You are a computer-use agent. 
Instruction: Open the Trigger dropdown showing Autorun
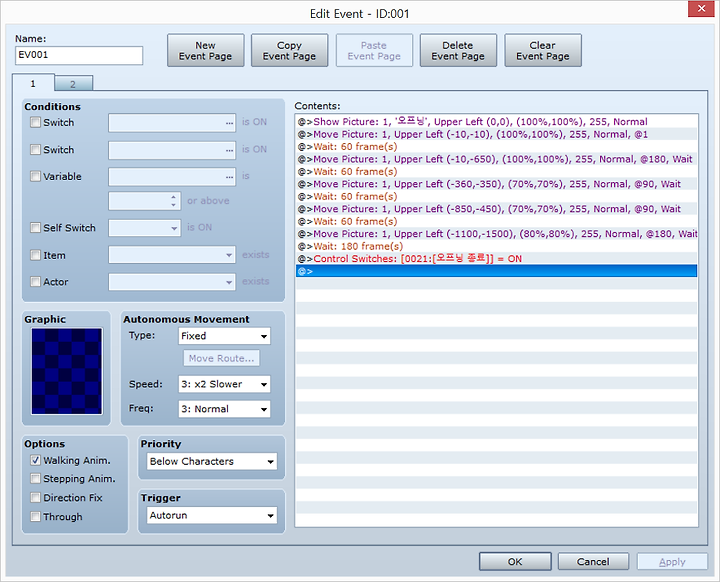(x=212, y=515)
